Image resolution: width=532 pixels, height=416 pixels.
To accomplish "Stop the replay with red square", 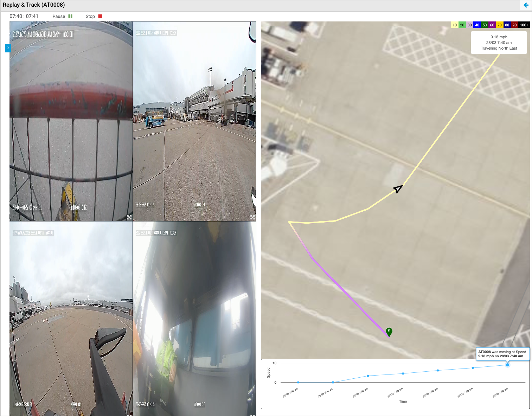I will tap(100, 17).
